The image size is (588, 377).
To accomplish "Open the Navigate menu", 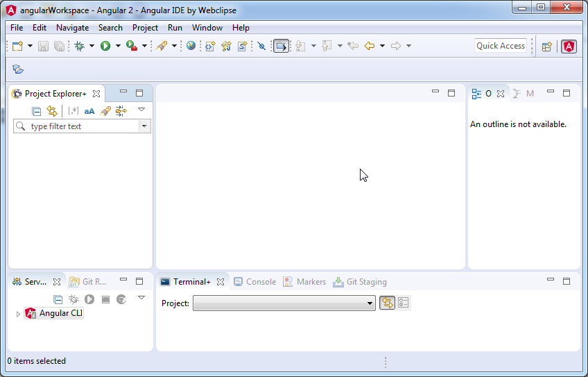I will pyautogui.click(x=72, y=28).
